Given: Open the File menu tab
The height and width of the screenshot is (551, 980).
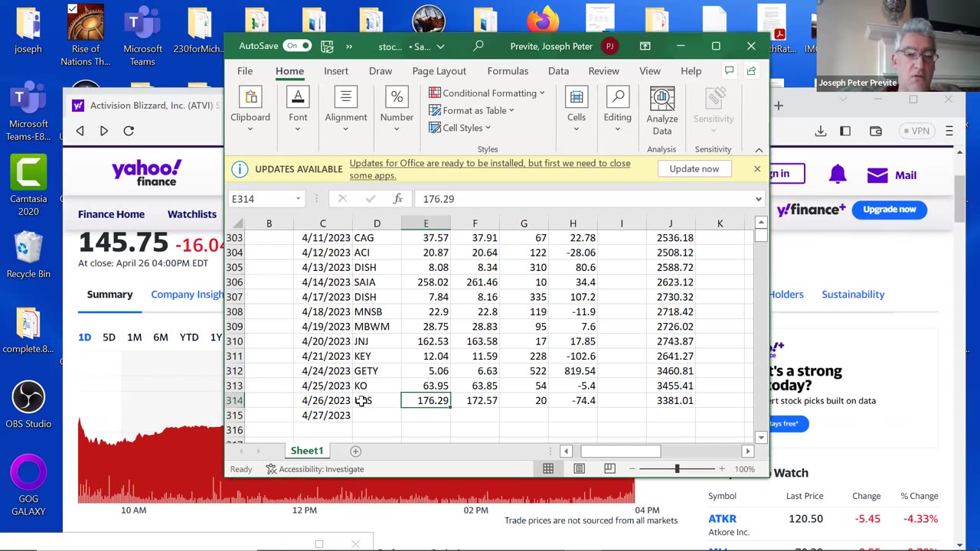Looking at the screenshot, I should tap(245, 70).
